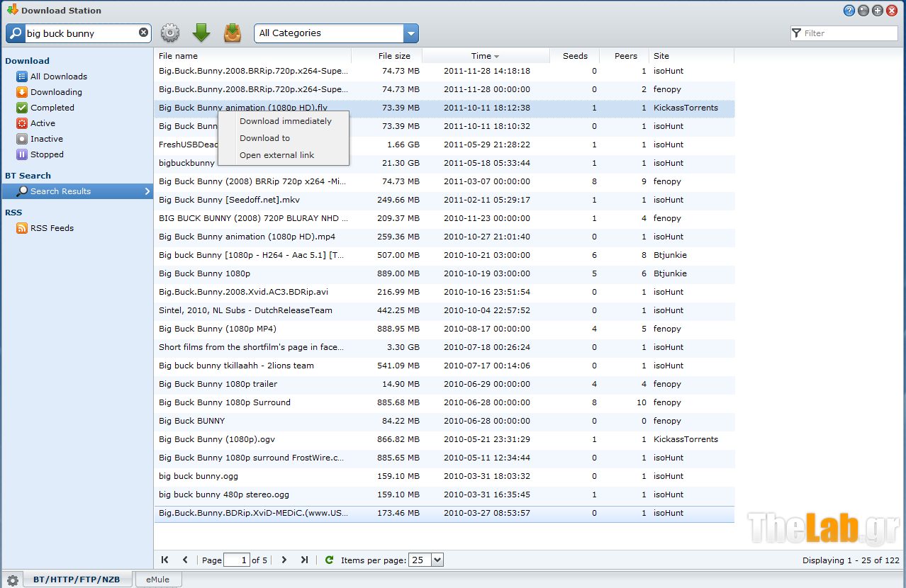The width and height of the screenshot is (906, 588).
Task: Click the green download arrow toolbar icon
Action: click(x=201, y=33)
